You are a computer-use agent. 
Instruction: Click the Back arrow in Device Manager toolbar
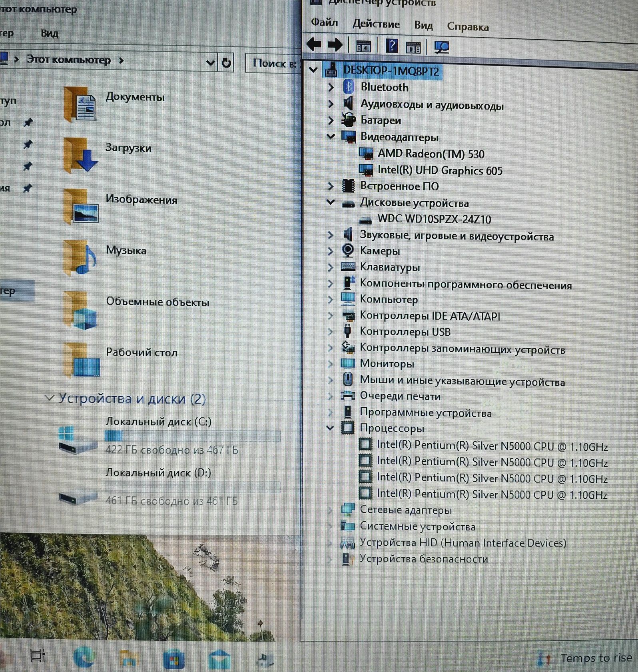click(x=314, y=44)
